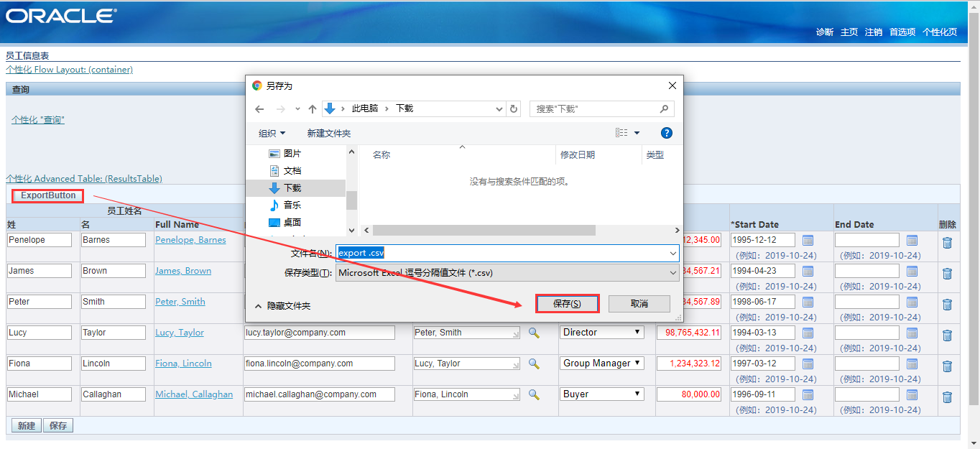Screen dimensions: 980x449
Task: Click 取消 to cancel saving
Action: [639, 304]
